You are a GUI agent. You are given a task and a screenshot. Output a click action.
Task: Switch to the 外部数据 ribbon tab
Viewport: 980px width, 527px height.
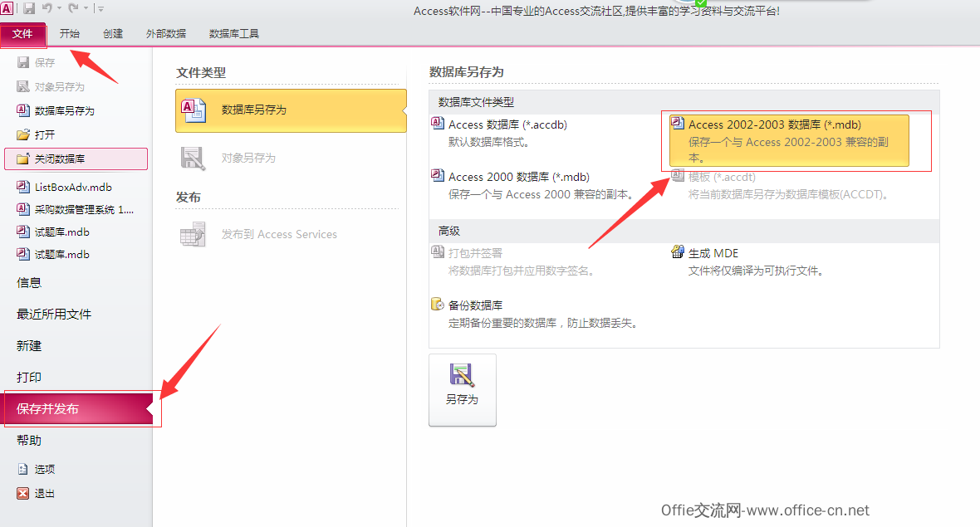(x=165, y=34)
